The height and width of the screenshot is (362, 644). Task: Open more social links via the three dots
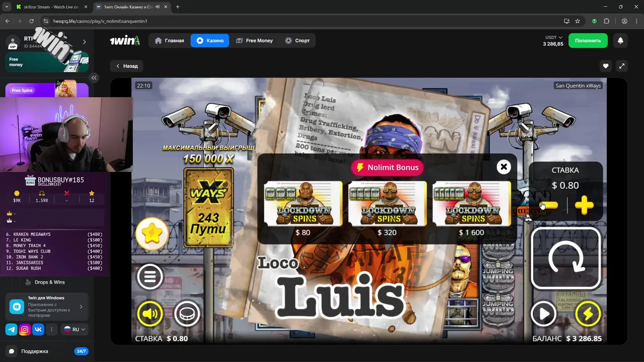[x=51, y=330]
